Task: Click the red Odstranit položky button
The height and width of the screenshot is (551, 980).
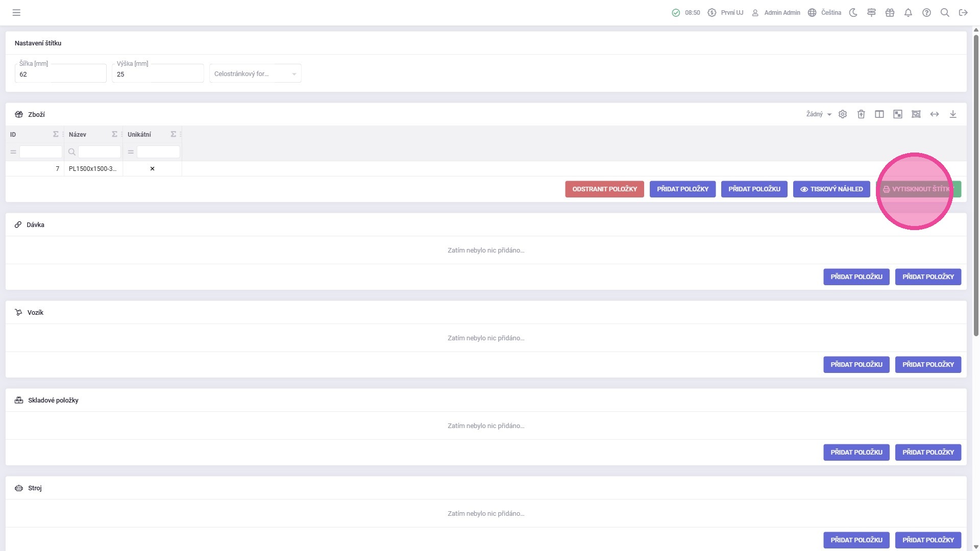Action: 604,189
